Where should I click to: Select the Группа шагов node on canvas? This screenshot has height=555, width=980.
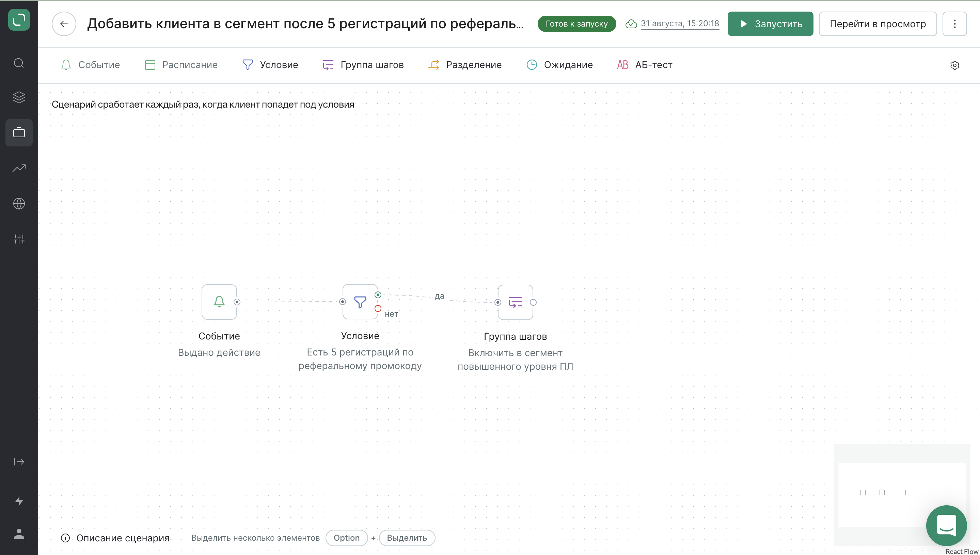(515, 302)
